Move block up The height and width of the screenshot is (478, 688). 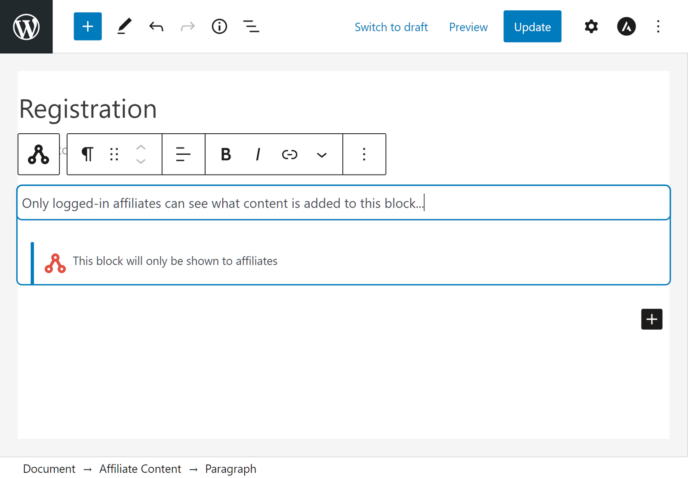tap(140, 147)
